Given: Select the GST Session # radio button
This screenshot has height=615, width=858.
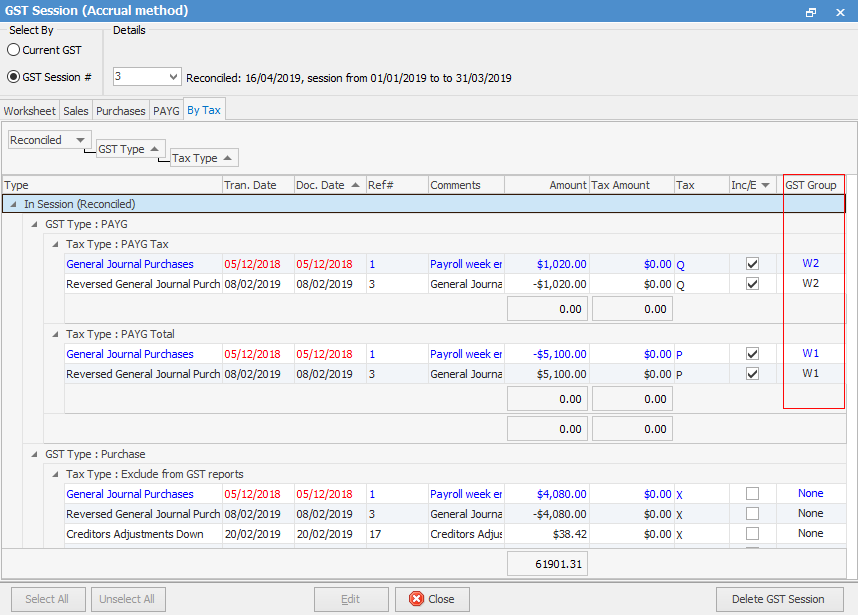Looking at the screenshot, I should pyautogui.click(x=14, y=77).
